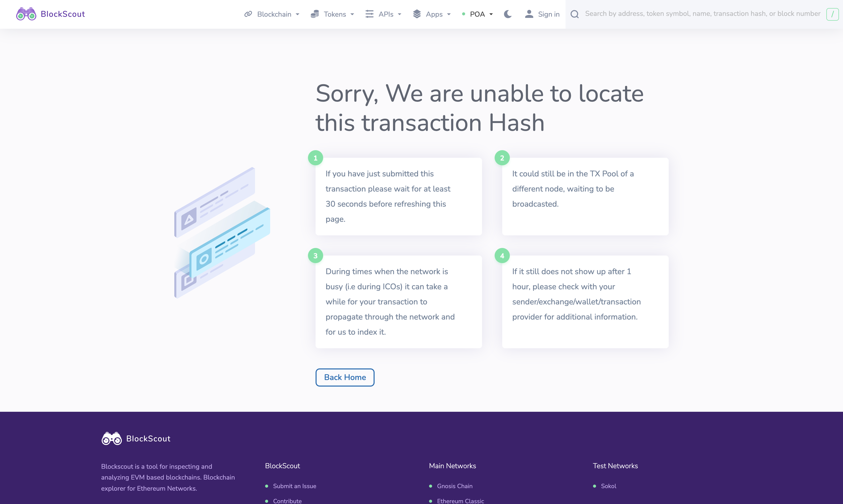Click the chain link icon beside Blockchain
843x504 pixels.
point(248,14)
